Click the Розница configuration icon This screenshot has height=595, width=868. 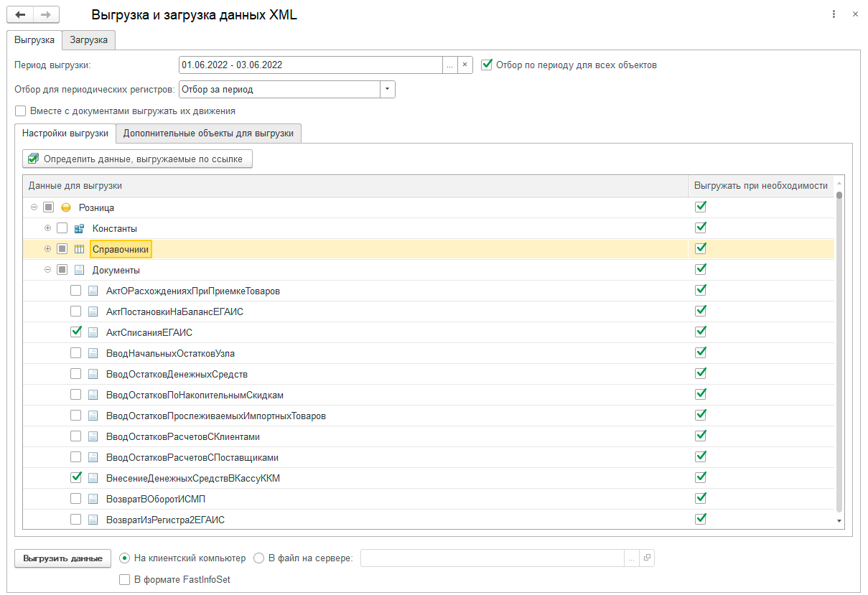pos(66,207)
